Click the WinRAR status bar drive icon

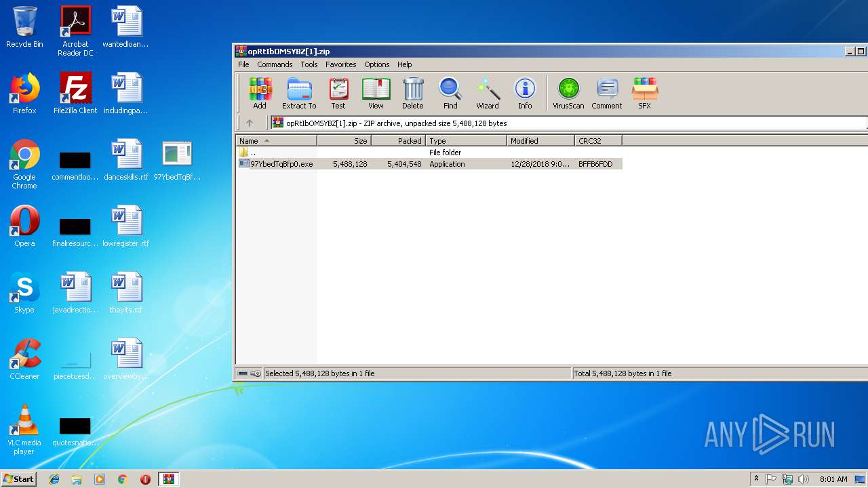[243, 373]
